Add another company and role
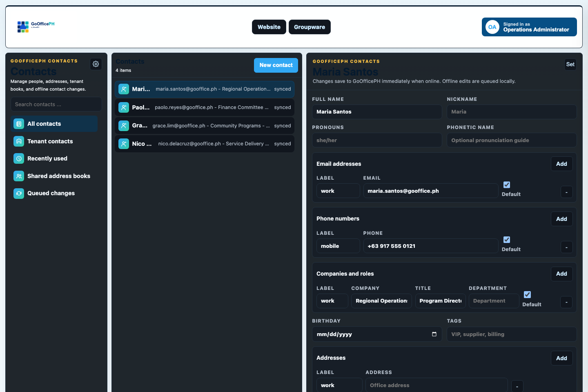This screenshot has width=588, height=392. [561, 274]
